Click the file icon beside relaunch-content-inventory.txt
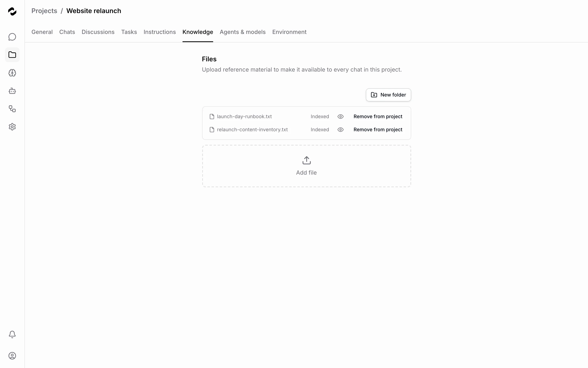 click(212, 130)
